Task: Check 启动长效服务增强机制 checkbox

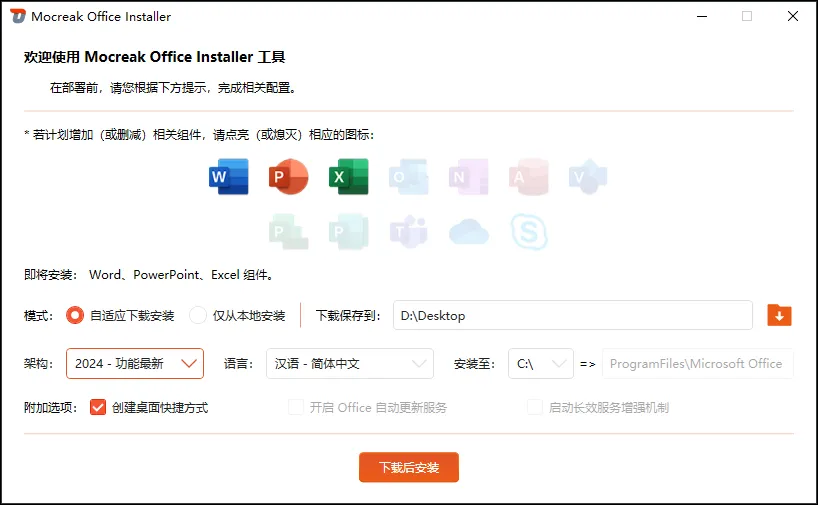Action: [535, 407]
